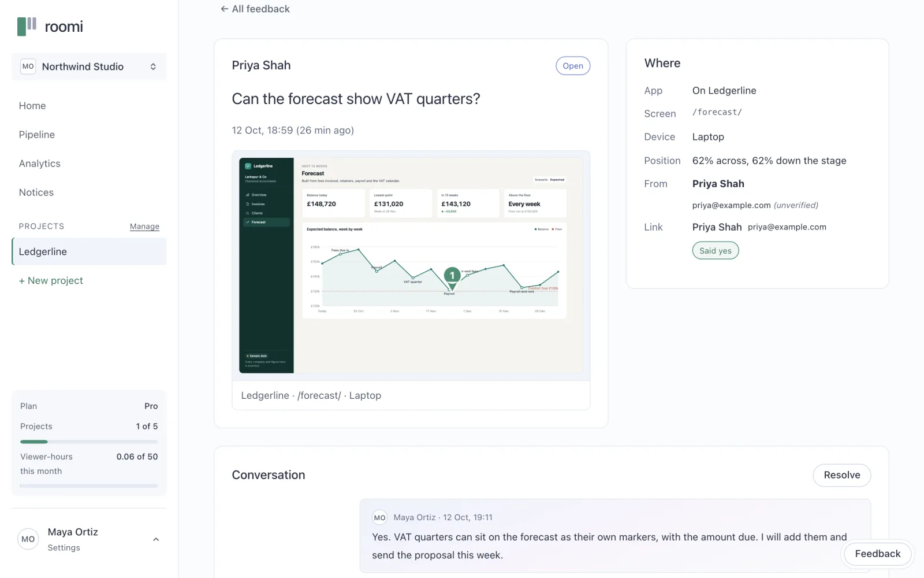Image resolution: width=924 pixels, height=578 pixels.
Task: Open the Northwind Studio workspace switcher
Action: [x=89, y=66]
